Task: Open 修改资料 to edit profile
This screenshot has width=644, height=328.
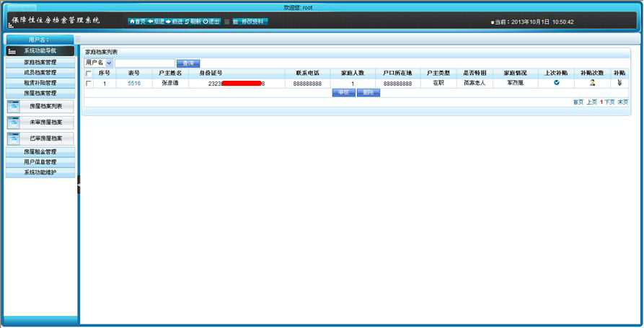Action: pyautogui.click(x=250, y=22)
